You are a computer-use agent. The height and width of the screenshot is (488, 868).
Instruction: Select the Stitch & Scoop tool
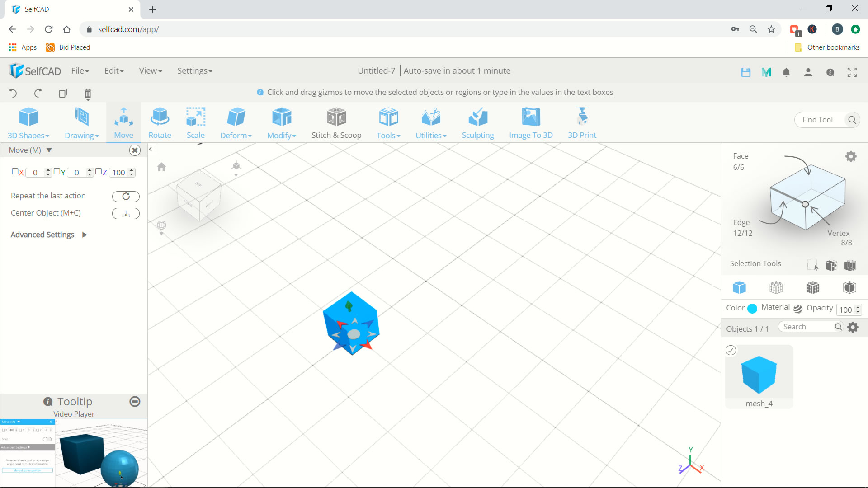(x=336, y=123)
